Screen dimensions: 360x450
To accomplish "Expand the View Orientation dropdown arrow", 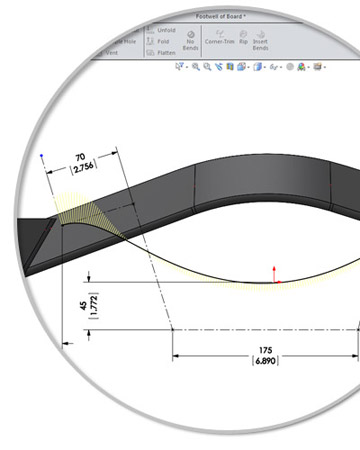I will click(x=249, y=67).
